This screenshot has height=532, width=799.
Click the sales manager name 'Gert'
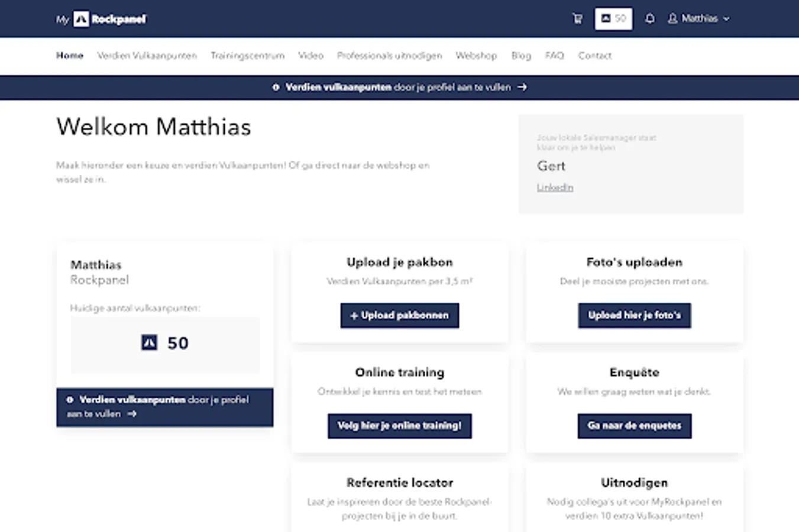pos(551,166)
